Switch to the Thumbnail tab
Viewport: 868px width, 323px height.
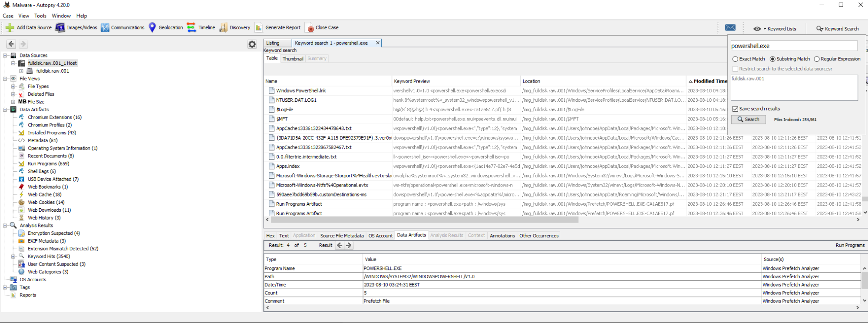coord(293,59)
